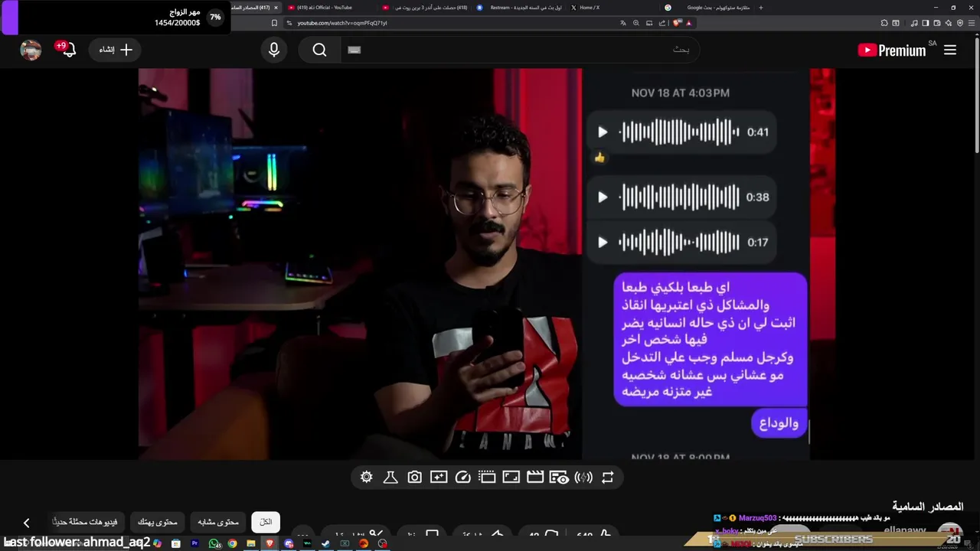
Task: Toggle the full-window expand icon
Action: click(511, 478)
